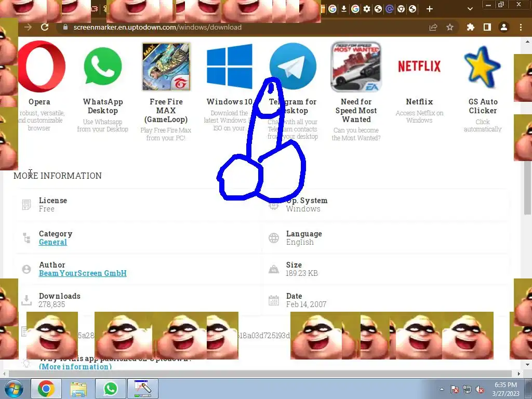The image size is (532, 399).
Task: Open a new browser tab
Action: coord(430,9)
